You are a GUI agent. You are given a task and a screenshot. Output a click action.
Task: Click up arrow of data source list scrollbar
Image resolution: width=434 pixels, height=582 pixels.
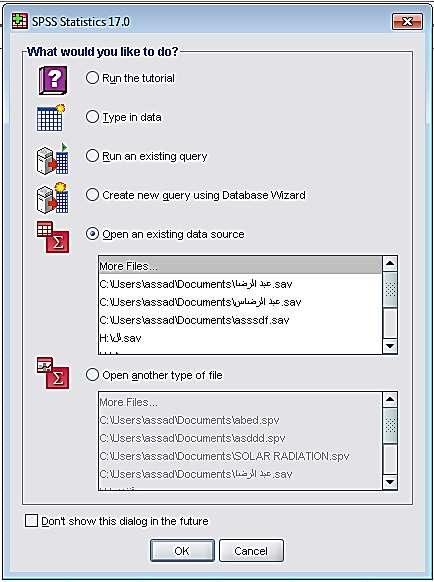click(390, 264)
